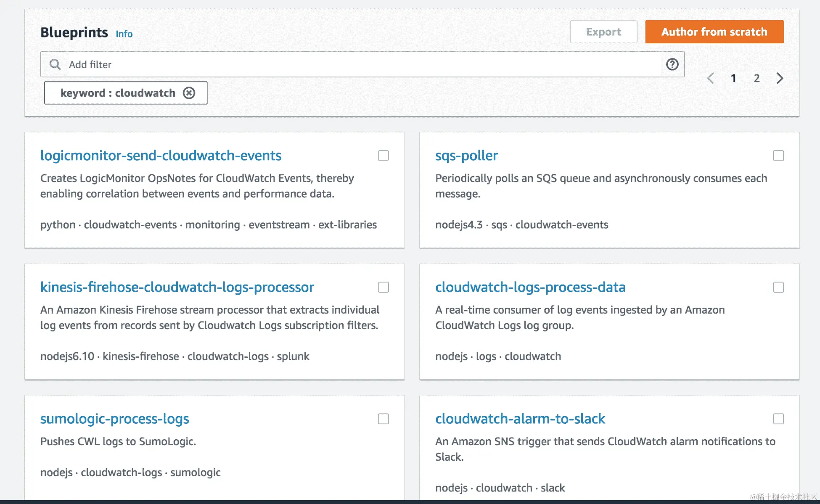This screenshot has height=504, width=820.
Task: Go to the previous page arrow
Action: tap(711, 78)
